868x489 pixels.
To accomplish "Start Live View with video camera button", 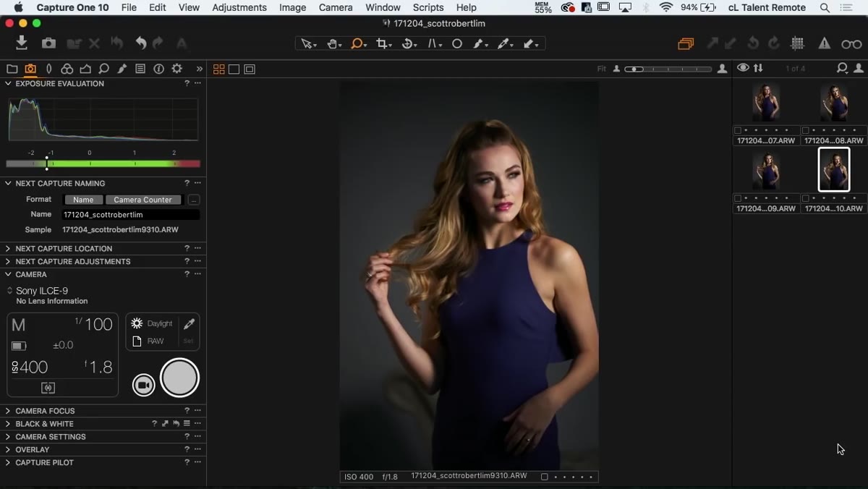I will (144, 385).
